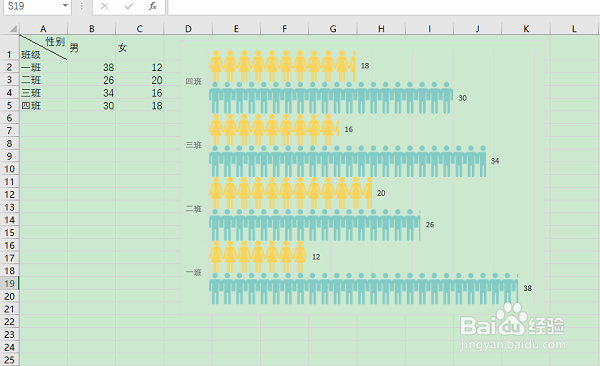Click chart axis label 一班
Viewport: 600px width, 366px height.
(193, 272)
